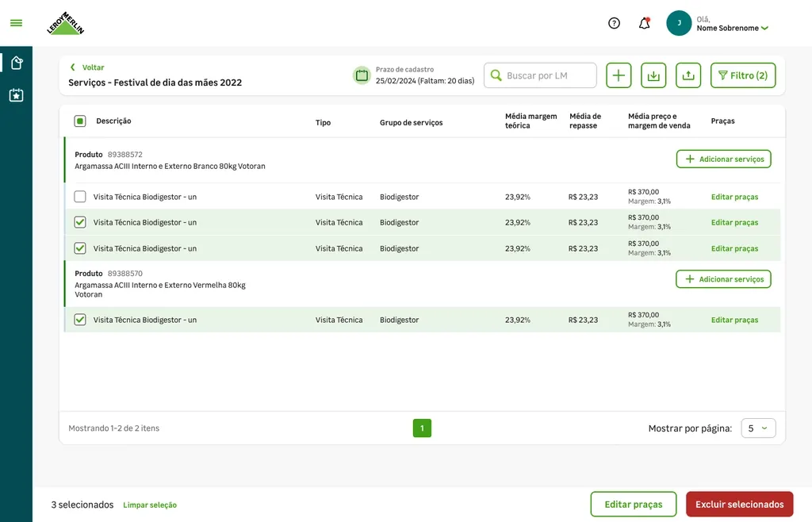Click the upload icon button
This screenshot has width=812, height=522.
point(688,75)
